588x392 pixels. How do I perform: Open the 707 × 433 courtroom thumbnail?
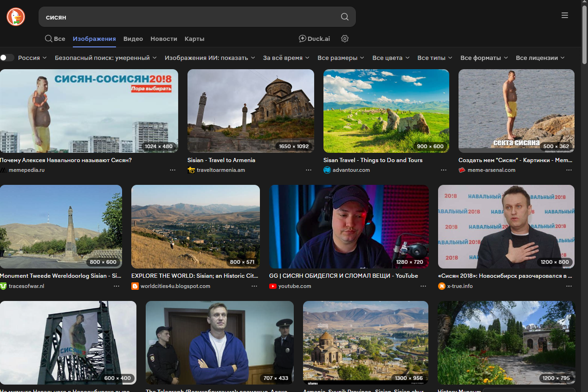tap(220, 343)
